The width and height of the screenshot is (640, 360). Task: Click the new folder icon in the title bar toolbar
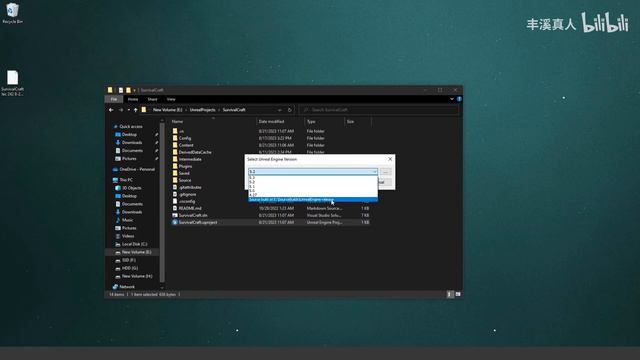pos(128,90)
